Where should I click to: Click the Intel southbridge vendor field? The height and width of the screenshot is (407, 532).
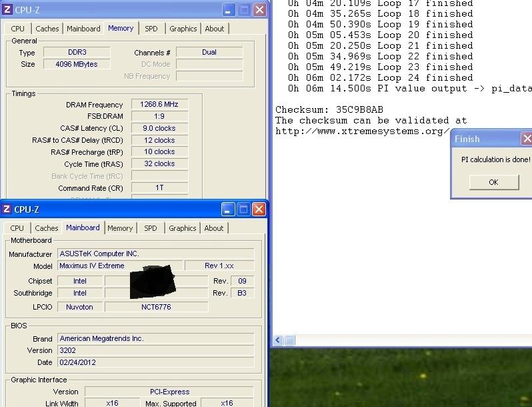click(80, 293)
